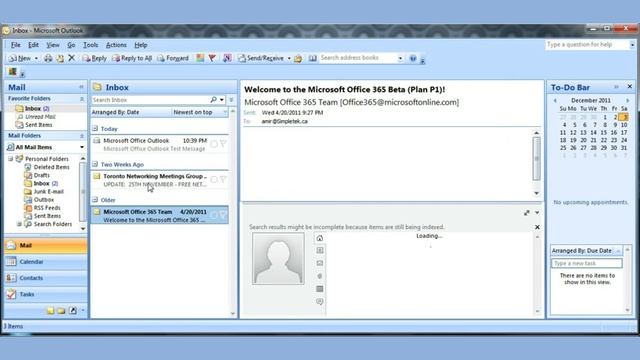The height and width of the screenshot is (360, 640).
Task: Switch to the Contacts navigation button
Action: point(46,278)
